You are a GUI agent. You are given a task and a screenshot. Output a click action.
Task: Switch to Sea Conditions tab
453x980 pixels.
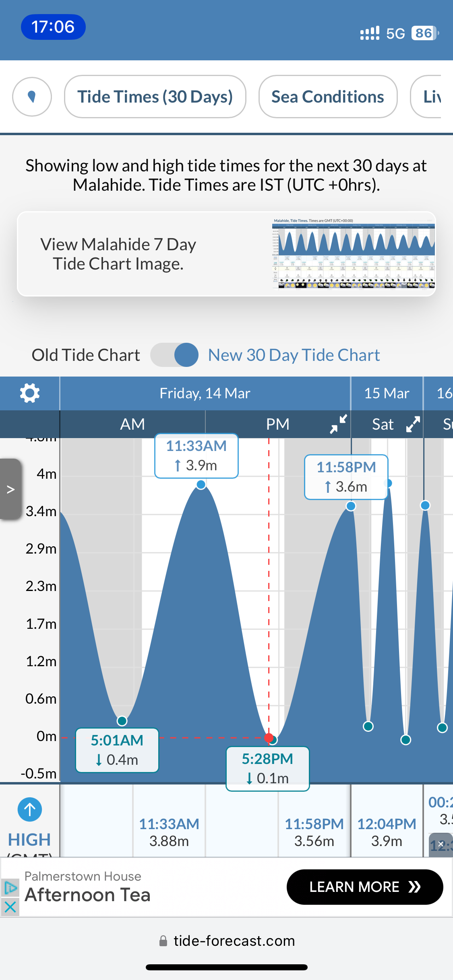328,97
